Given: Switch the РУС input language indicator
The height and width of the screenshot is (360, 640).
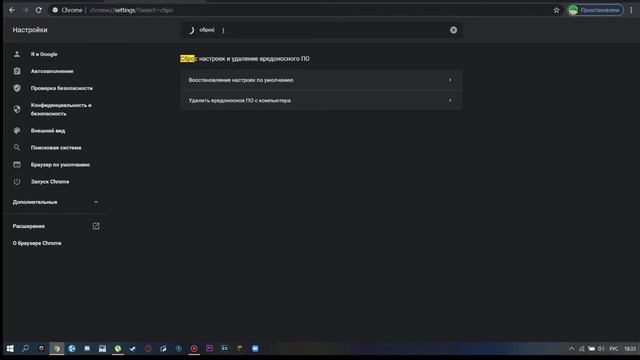Looking at the screenshot, I should point(613,349).
